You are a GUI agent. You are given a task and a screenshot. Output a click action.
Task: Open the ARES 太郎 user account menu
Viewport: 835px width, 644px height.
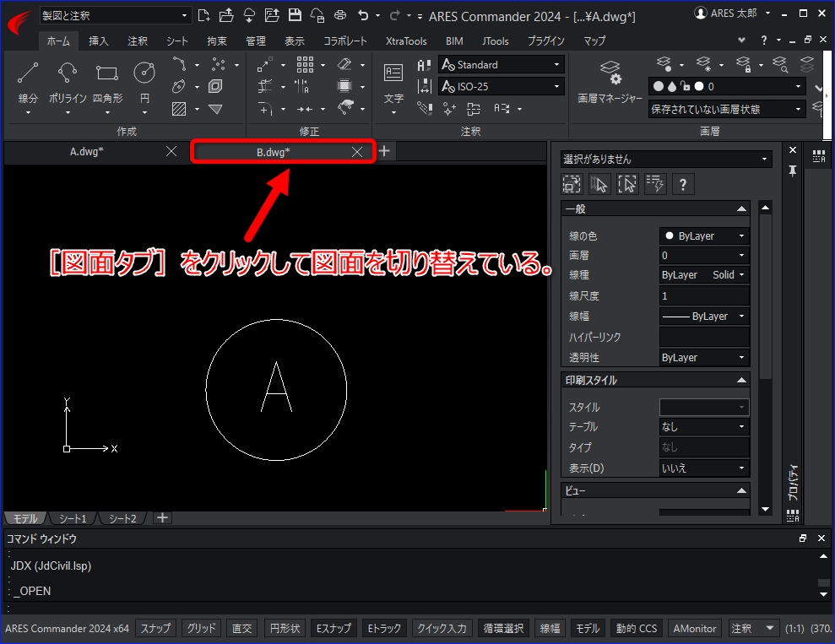coord(732,14)
